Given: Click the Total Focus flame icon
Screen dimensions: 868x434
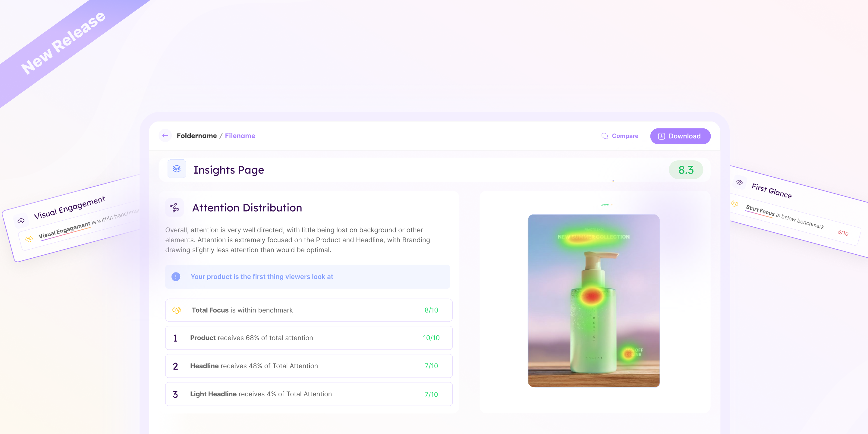Looking at the screenshot, I should click(x=177, y=310).
